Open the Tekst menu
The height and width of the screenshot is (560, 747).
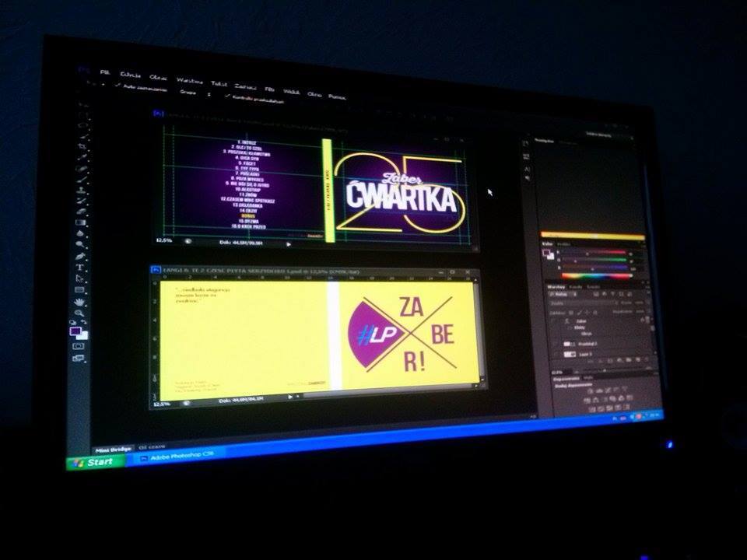pyautogui.click(x=219, y=83)
